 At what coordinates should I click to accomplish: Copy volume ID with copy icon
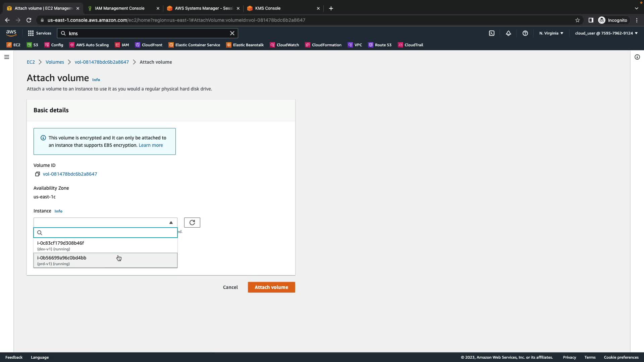coord(38,174)
